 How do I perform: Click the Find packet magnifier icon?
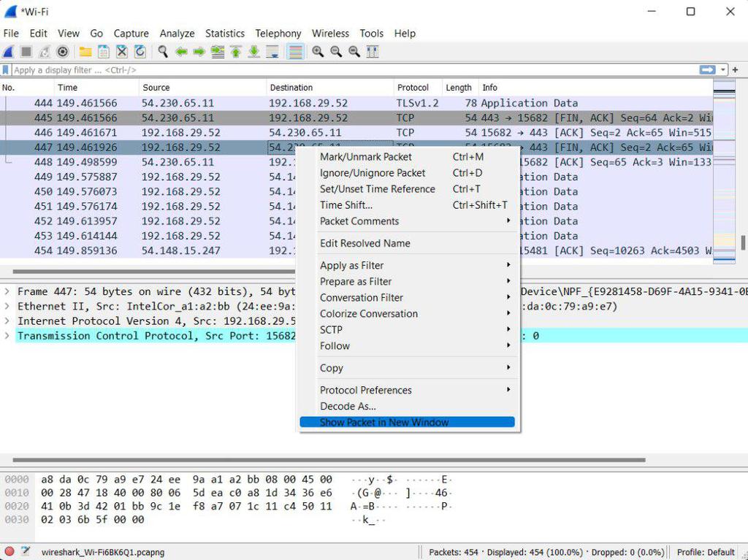point(163,52)
